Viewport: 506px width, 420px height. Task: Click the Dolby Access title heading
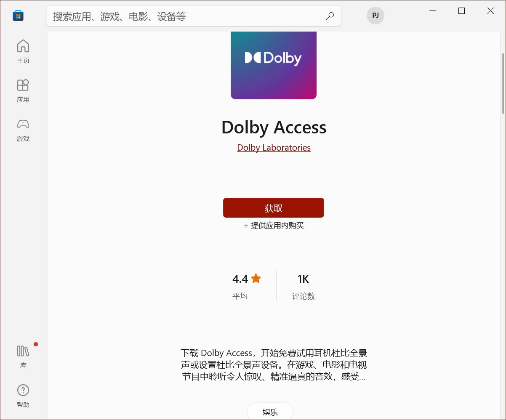click(x=274, y=128)
